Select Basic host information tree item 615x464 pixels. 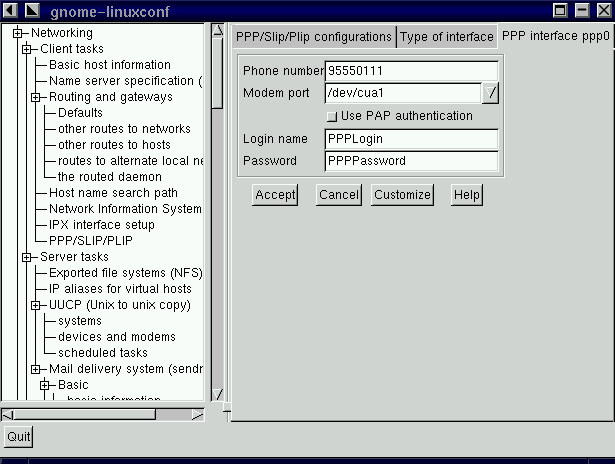109,65
